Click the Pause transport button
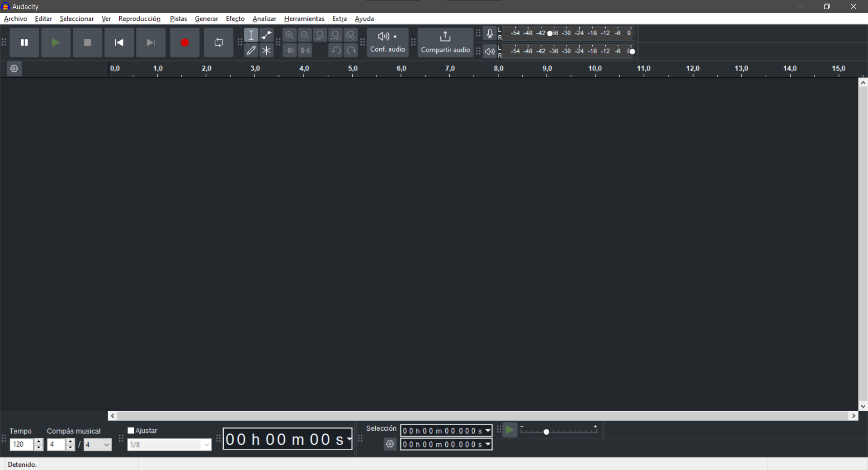Screen dimensions: 868x470 [x=24, y=42]
